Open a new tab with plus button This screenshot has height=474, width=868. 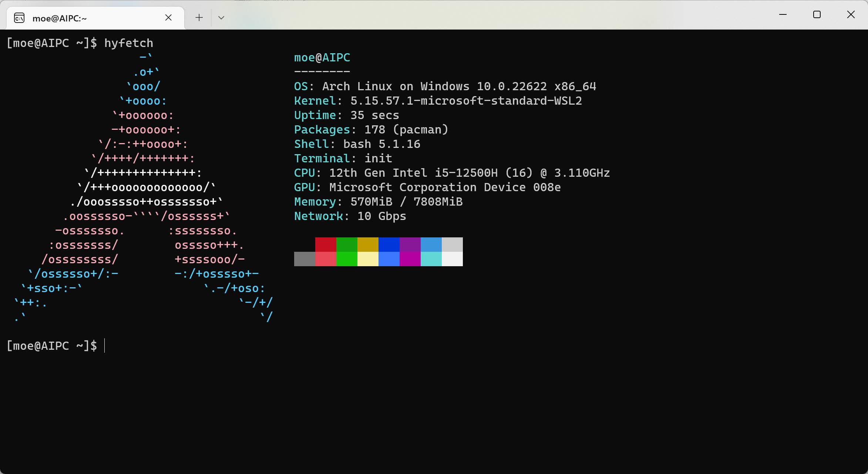point(199,17)
